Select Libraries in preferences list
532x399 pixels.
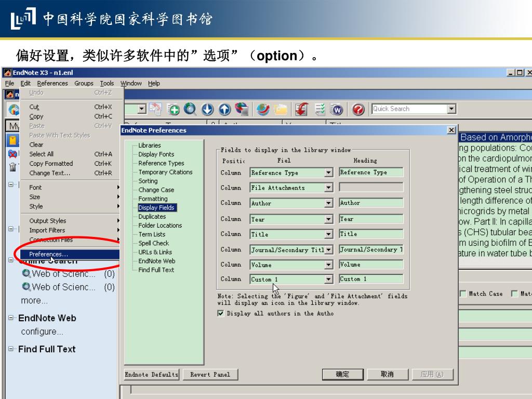[x=150, y=145]
